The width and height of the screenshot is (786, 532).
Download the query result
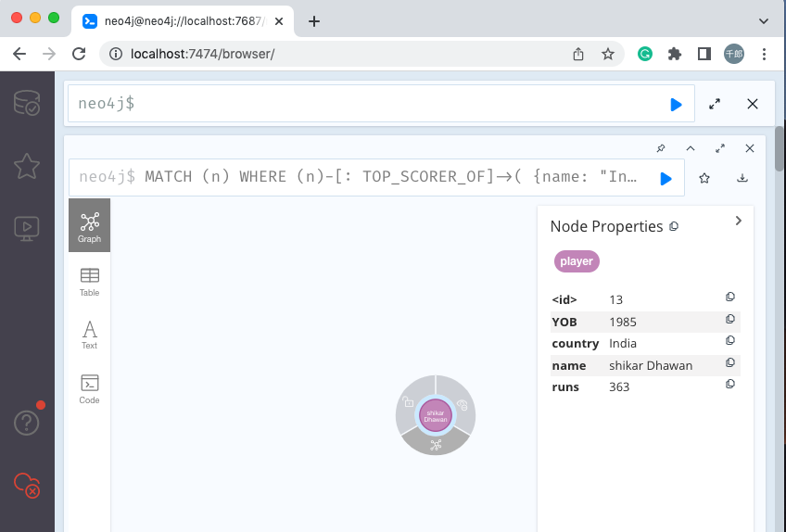(742, 178)
